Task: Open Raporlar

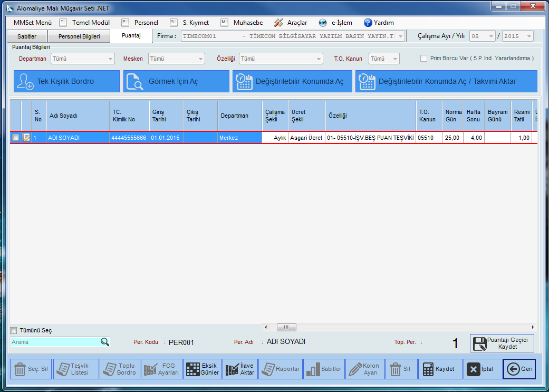Action: (281, 369)
